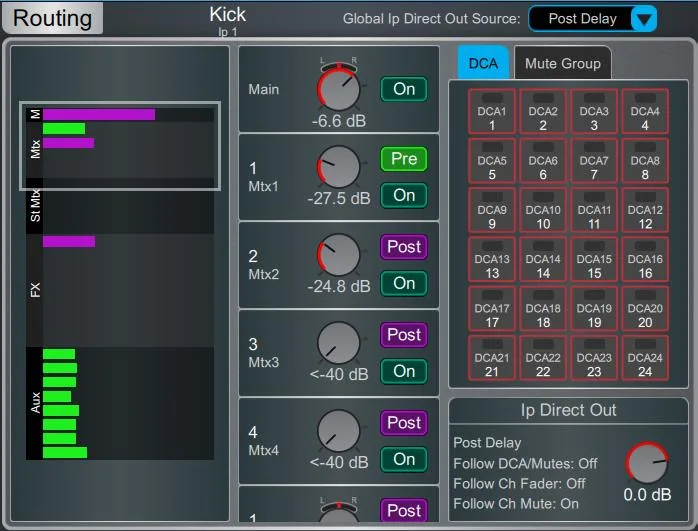Click the 0.0 dB direct out value

647,495
